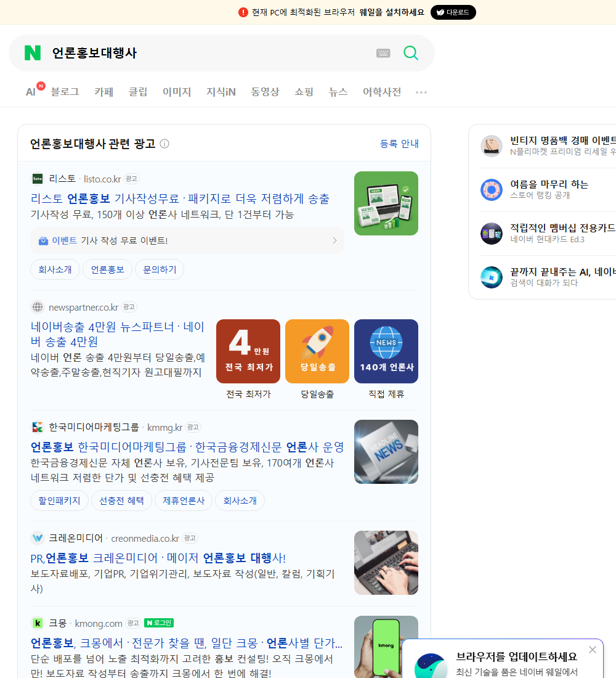Close the 브라우저를 업데이트하세요 popup
616x678 pixels.
592,650
